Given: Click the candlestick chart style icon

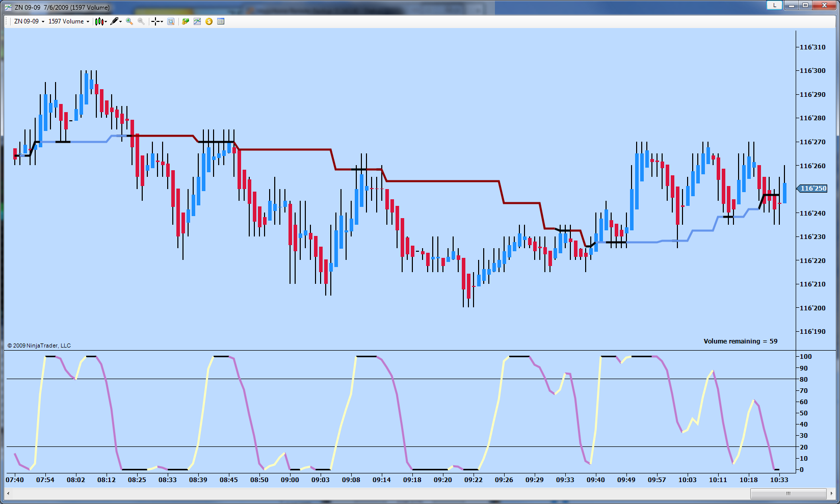Looking at the screenshot, I should coord(99,21).
